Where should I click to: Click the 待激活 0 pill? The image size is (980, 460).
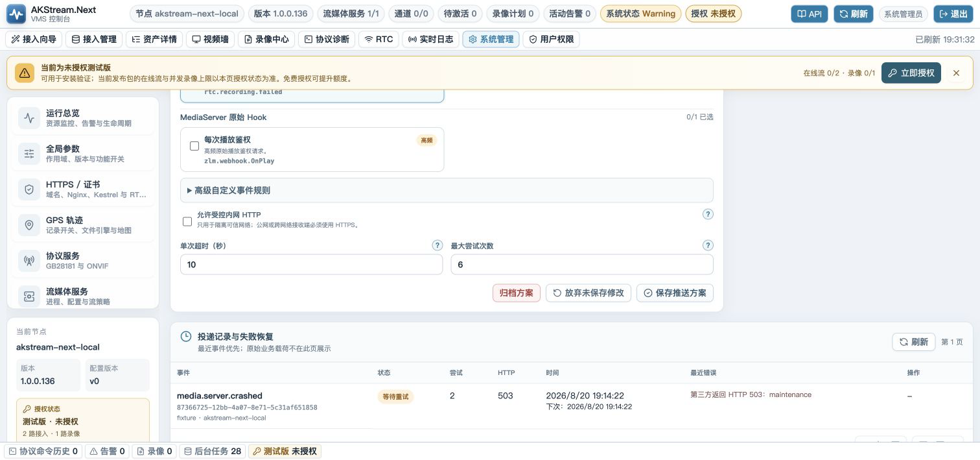[x=460, y=14]
